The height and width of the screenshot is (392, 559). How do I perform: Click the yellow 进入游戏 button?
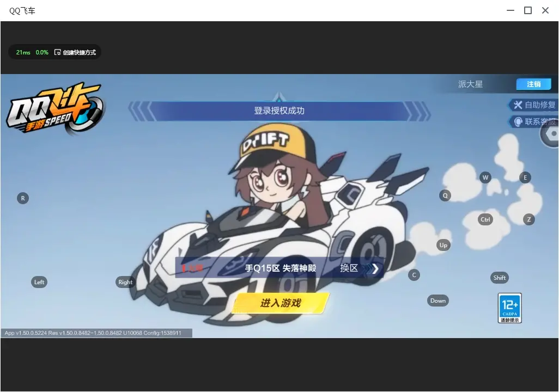pos(281,303)
